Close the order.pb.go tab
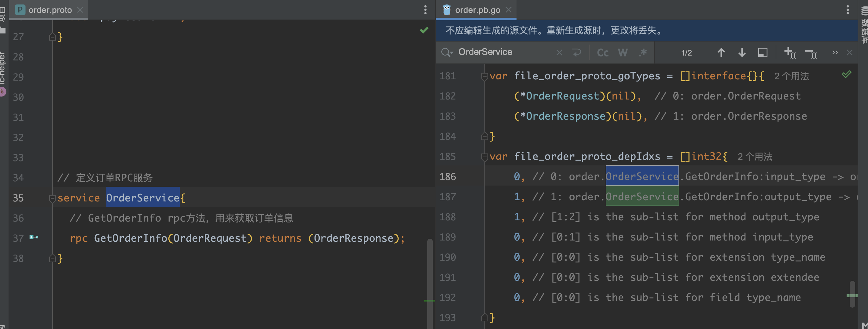Screen dimensions: 868x329 (509, 10)
